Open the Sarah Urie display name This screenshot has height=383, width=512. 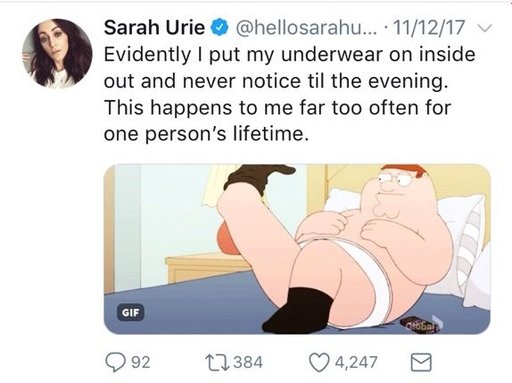point(154,27)
